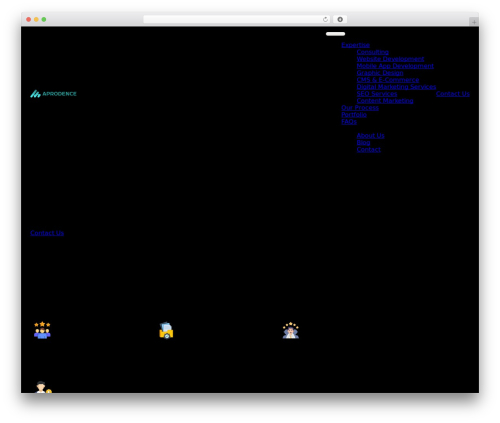This screenshot has width=500, height=423.
Task: Click the Aprodence logo
Action: [x=53, y=94]
